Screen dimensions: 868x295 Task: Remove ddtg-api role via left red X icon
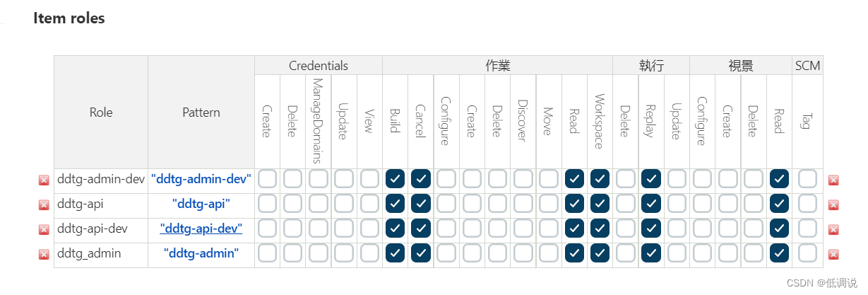click(44, 204)
